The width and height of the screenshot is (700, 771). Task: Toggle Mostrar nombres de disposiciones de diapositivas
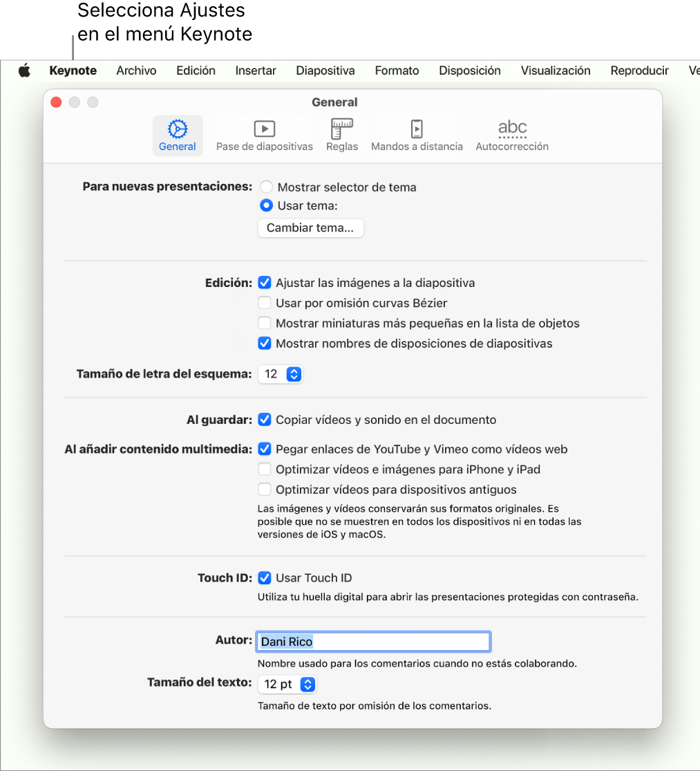(x=264, y=343)
